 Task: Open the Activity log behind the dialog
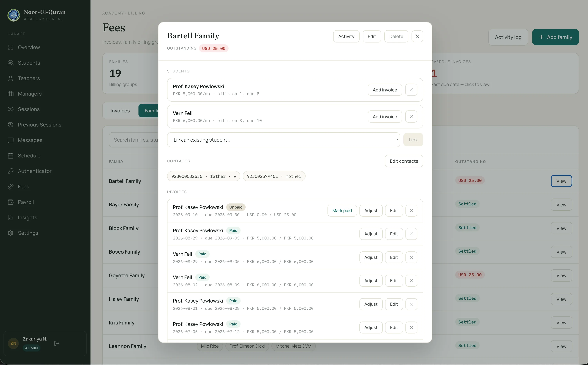[x=508, y=37]
